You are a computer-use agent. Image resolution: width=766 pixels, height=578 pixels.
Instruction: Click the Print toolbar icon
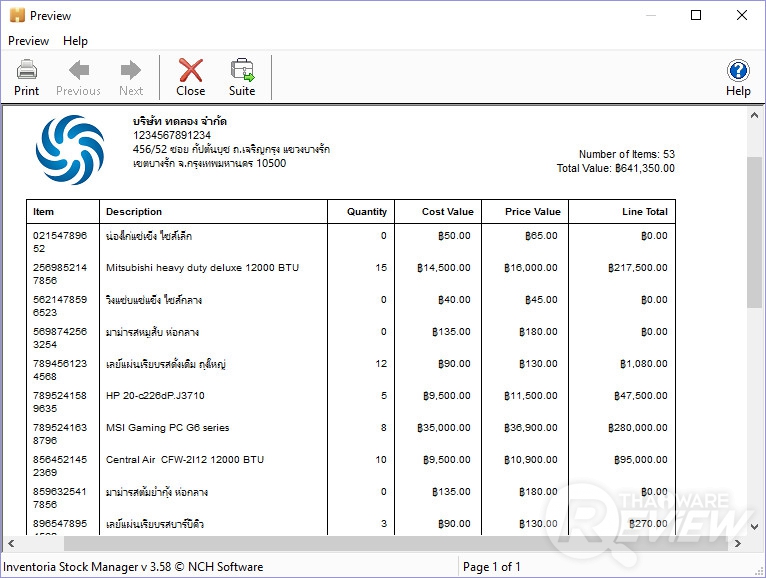pos(27,71)
